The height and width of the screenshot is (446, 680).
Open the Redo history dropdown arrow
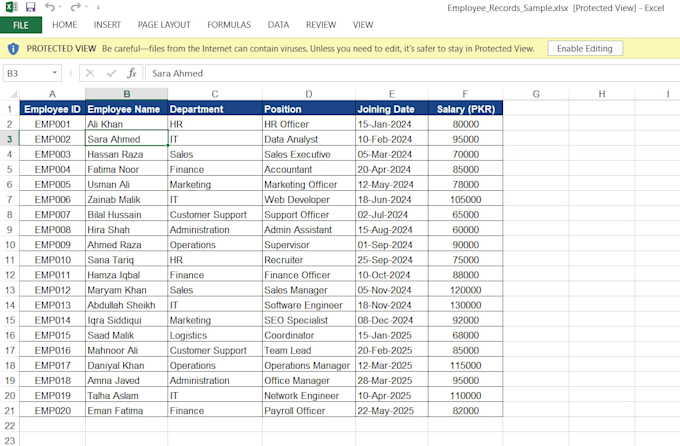[x=86, y=7]
